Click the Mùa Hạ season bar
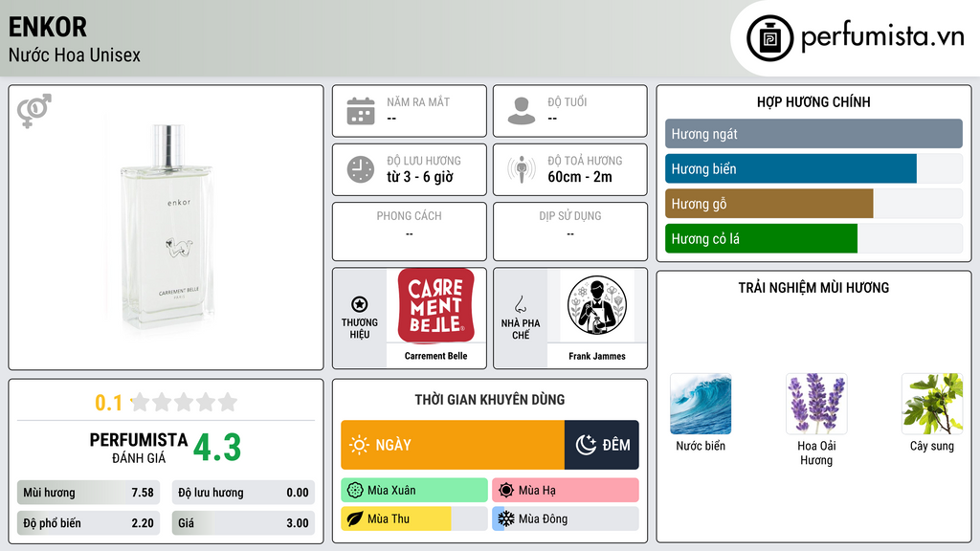This screenshot has height=551, width=980. pos(566,491)
